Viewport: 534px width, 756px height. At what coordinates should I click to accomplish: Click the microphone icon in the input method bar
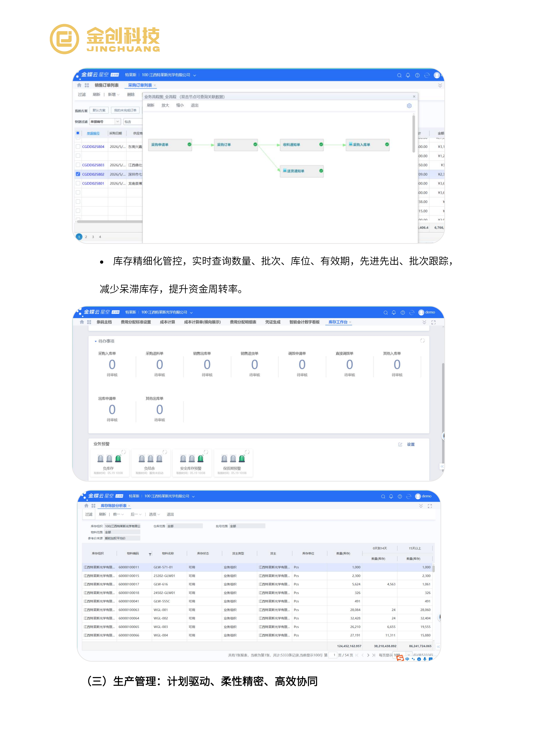tap(425, 659)
